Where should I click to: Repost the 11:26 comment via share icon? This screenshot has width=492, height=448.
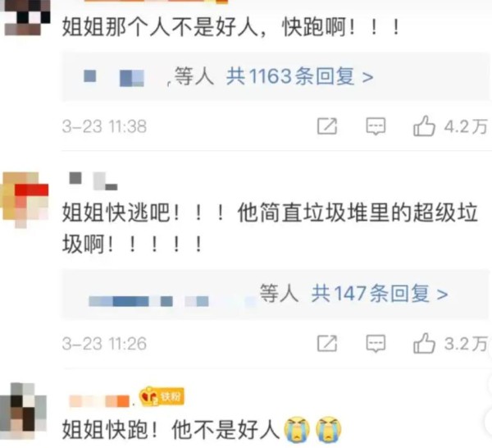(x=327, y=344)
